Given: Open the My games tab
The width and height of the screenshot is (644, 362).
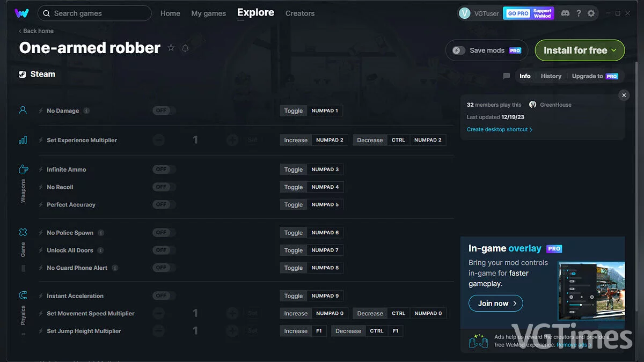Looking at the screenshot, I should pyautogui.click(x=208, y=13).
